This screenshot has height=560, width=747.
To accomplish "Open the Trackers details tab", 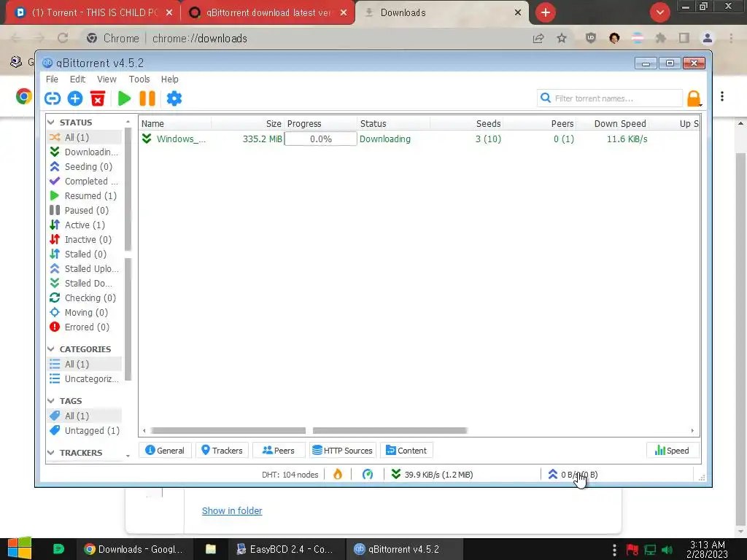I will point(222,451).
